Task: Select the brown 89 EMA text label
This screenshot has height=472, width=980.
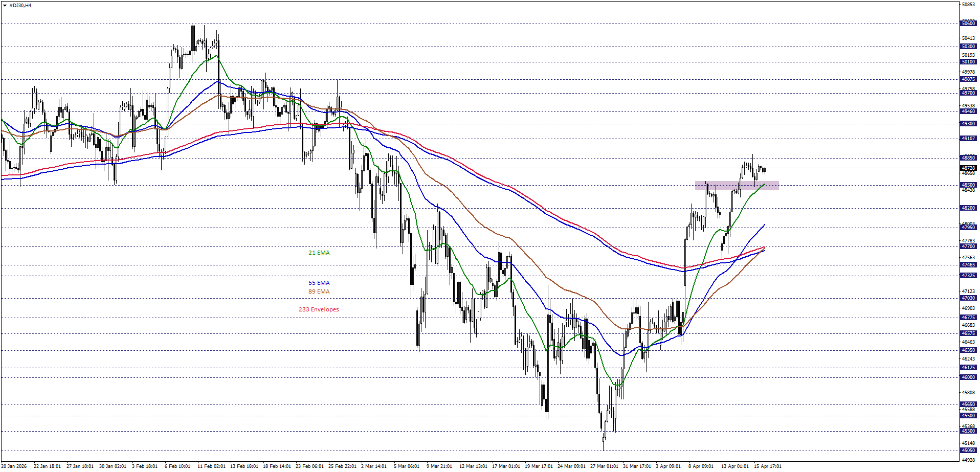Action: point(319,291)
